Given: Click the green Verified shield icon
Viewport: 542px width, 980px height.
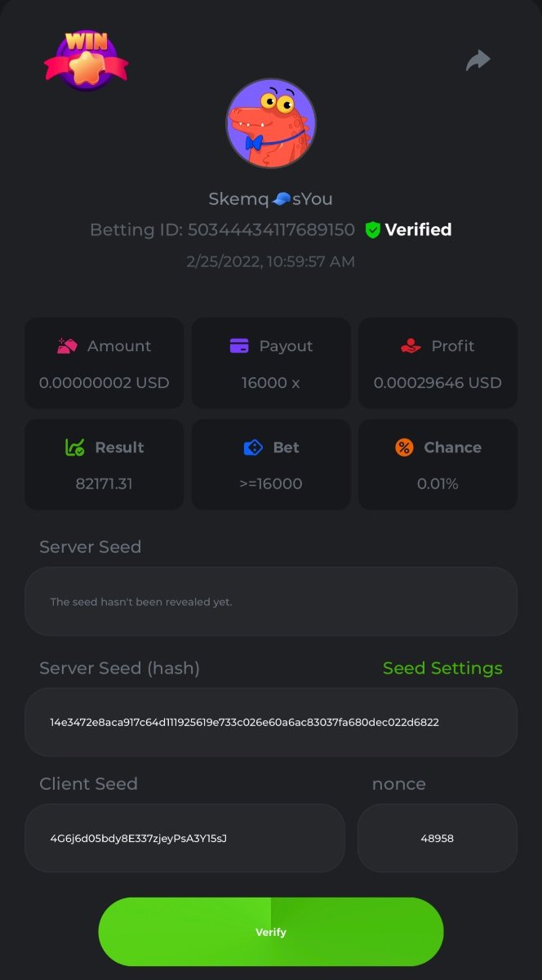Looking at the screenshot, I should (373, 230).
